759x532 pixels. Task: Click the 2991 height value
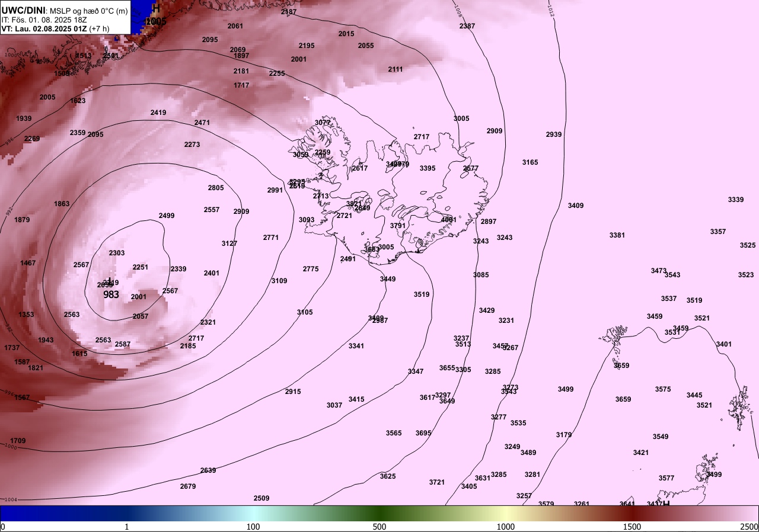pos(275,190)
